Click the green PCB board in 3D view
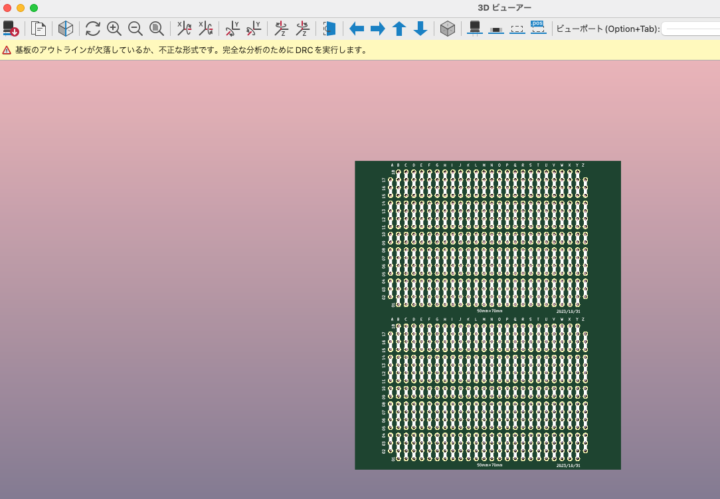The image size is (720, 499). [x=487, y=315]
